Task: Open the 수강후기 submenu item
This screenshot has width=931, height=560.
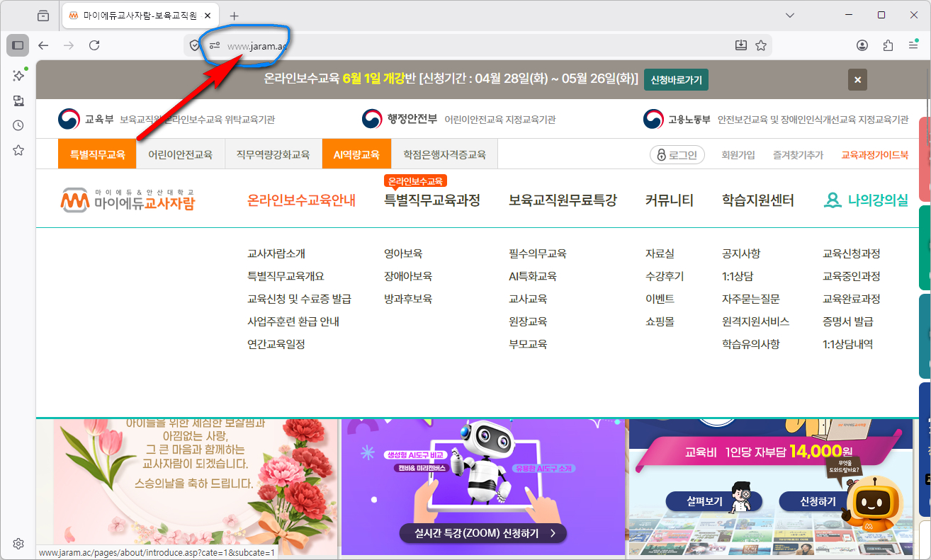Action: coord(665,276)
